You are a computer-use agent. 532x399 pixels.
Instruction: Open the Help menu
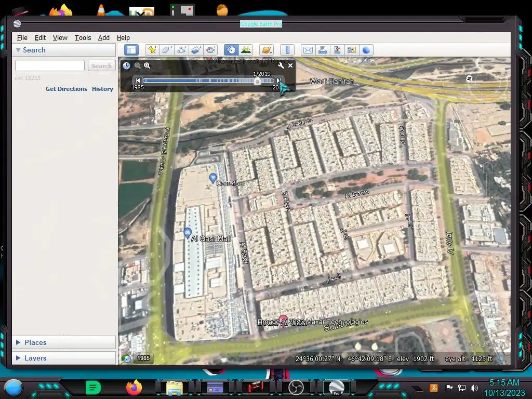[123, 37]
